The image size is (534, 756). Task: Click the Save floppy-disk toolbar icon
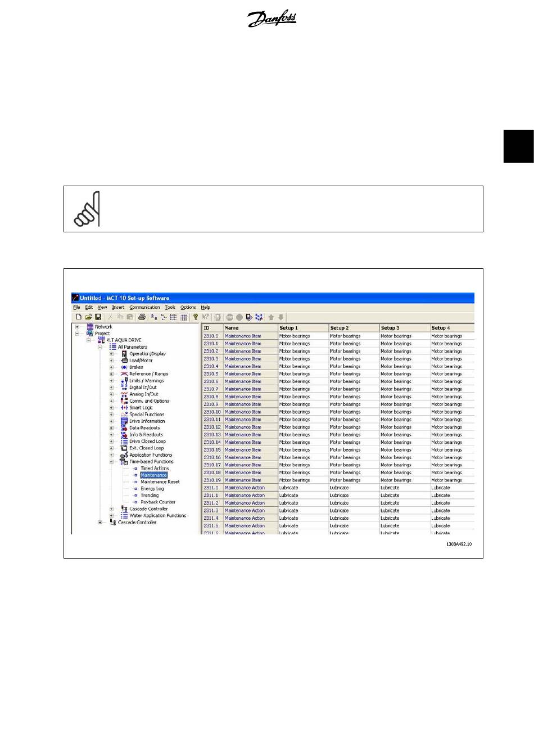tap(98, 317)
